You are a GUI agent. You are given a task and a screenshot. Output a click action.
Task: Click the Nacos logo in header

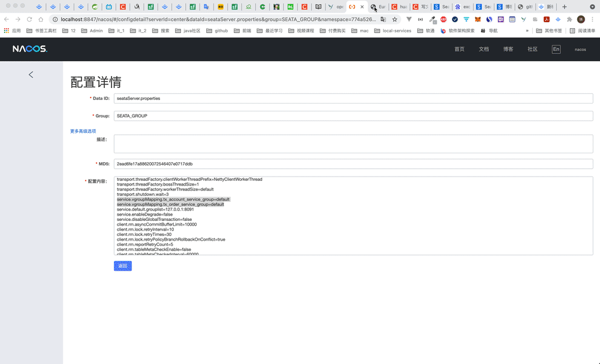coord(30,49)
